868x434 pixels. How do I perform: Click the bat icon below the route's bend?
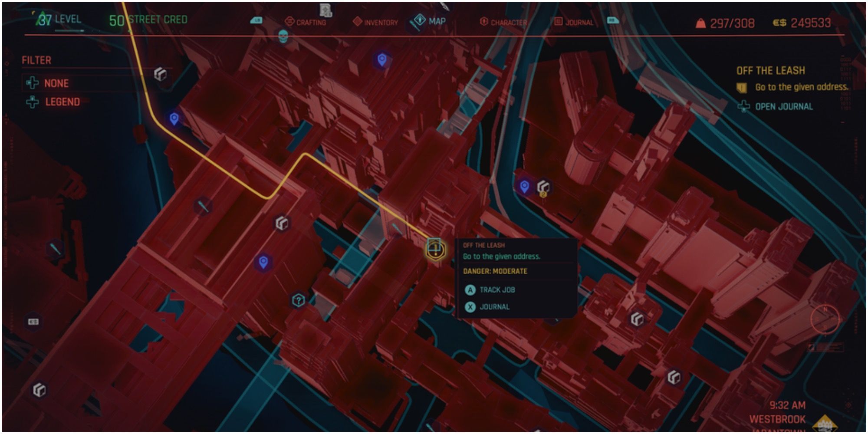203,206
